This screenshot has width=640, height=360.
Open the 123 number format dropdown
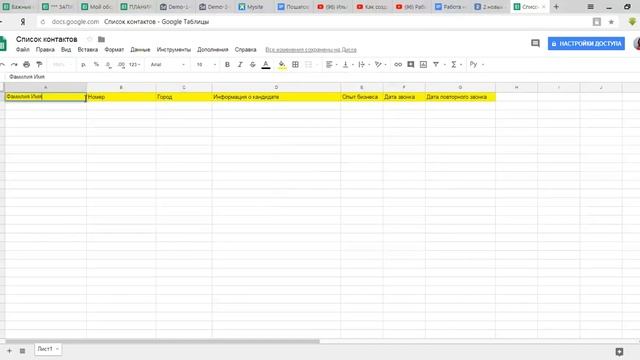pyautogui.click(x=135, y=64)
